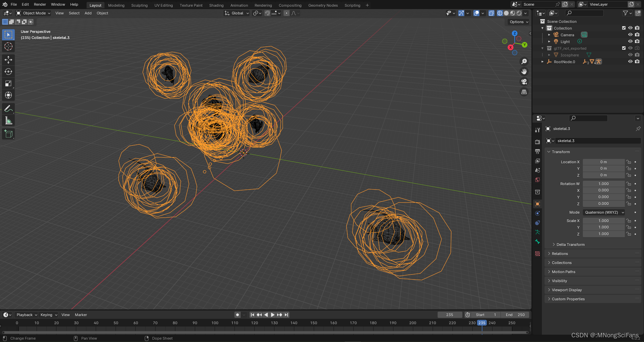
Task: Click the current frame 235 playhead marker
Action: [482, 323]
